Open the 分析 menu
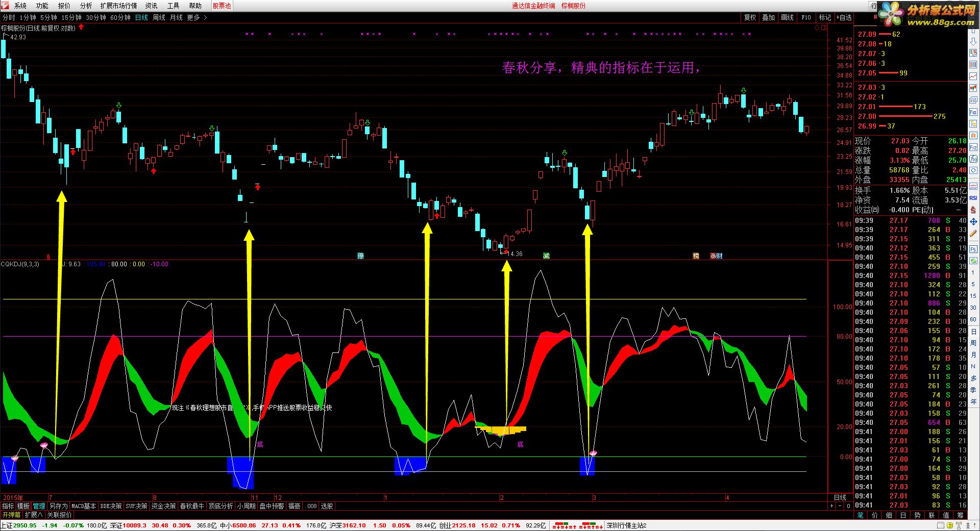 pos(86,6)
